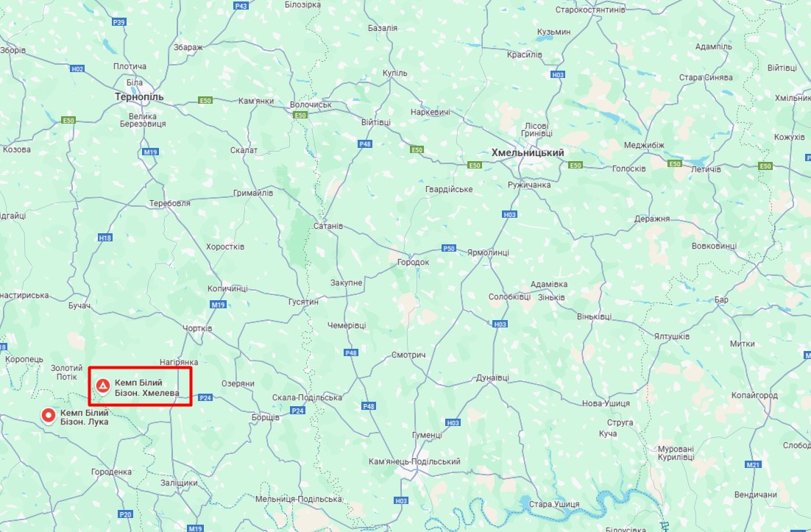Click the Кам'янець-Подільський town label

point(414,461)
